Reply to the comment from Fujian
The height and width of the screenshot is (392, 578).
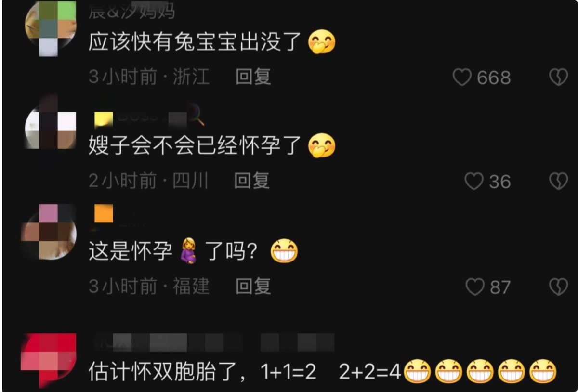253,287
